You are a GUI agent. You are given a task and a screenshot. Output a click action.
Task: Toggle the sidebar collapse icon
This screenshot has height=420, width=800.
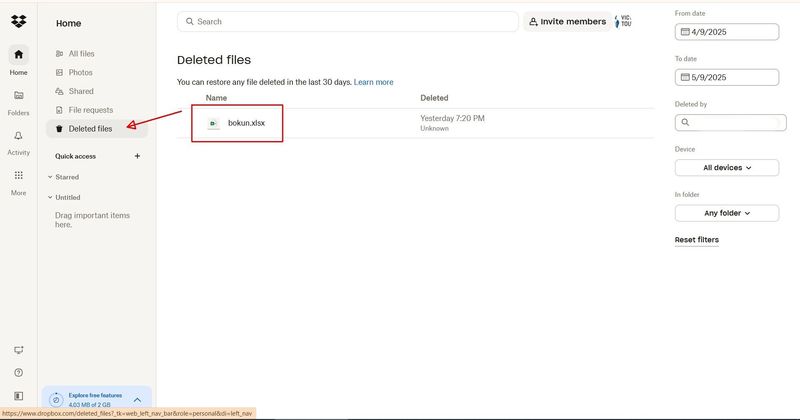(18, 396)
